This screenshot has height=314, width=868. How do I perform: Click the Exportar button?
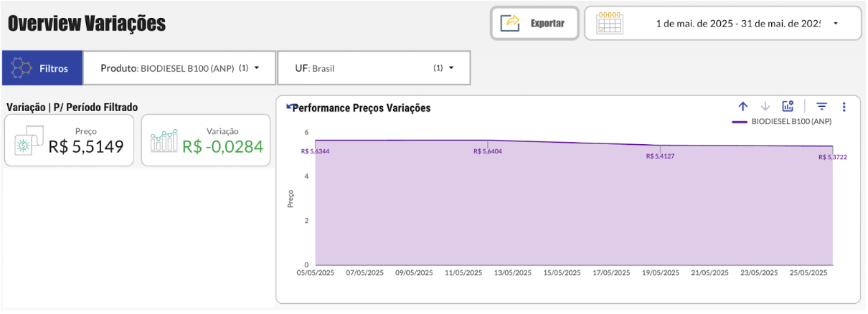point(534,23)
